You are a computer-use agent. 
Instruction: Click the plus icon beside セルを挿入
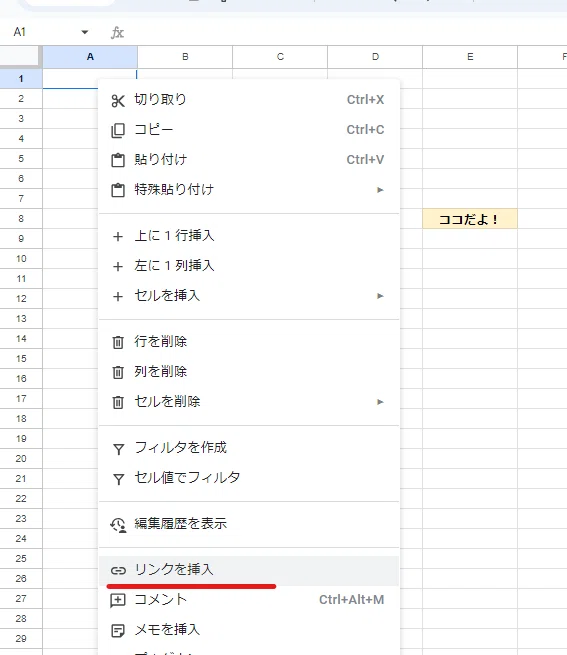click(x=118, y=296)
